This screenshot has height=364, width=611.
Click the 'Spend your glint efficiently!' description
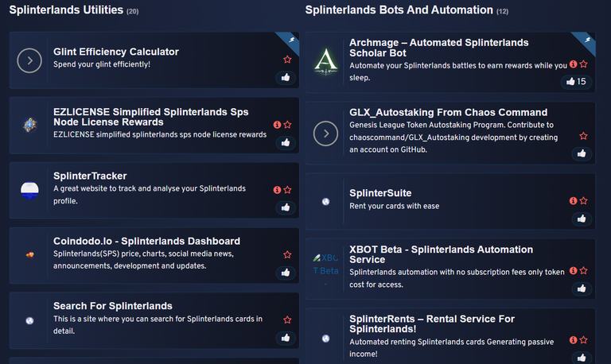click(x=102, y=64)
